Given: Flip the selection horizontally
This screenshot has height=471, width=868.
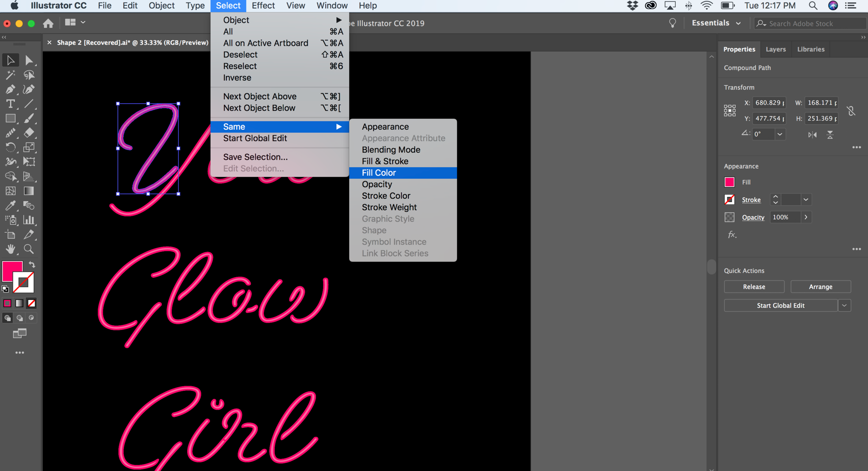Looking at the screenshot, I should [x=812, y=135].
